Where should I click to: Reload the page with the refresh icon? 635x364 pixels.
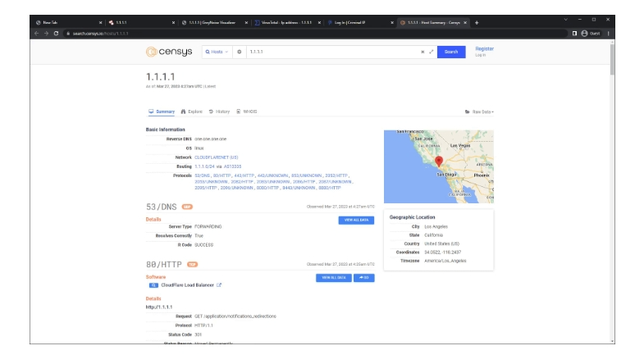point(56,33)
